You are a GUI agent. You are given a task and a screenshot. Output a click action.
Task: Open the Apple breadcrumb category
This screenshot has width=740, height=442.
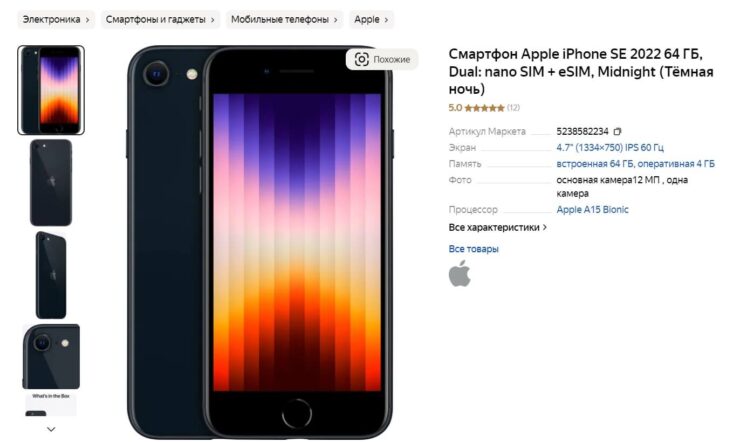point(371,20)
